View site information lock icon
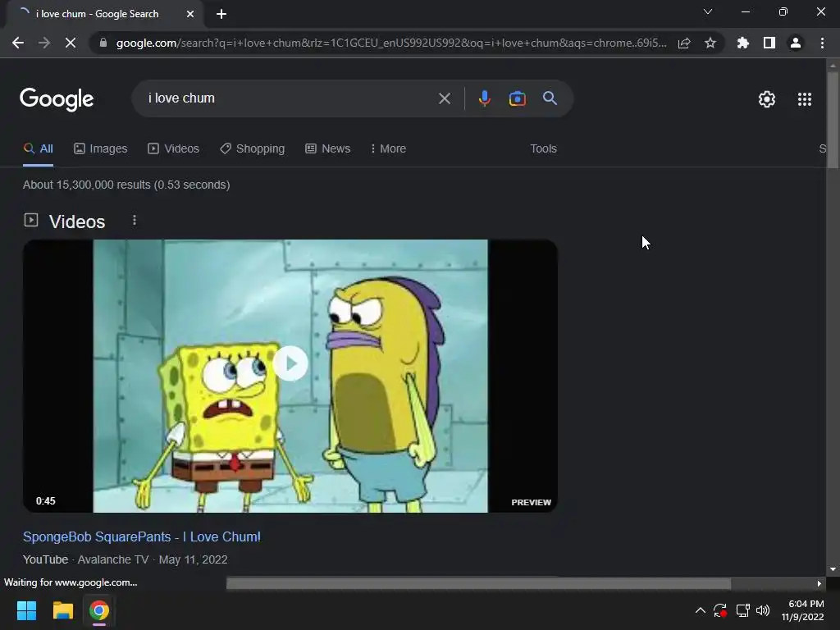This screenshot has width=840, height=630. pyautogui.click(x=103, y=43)
